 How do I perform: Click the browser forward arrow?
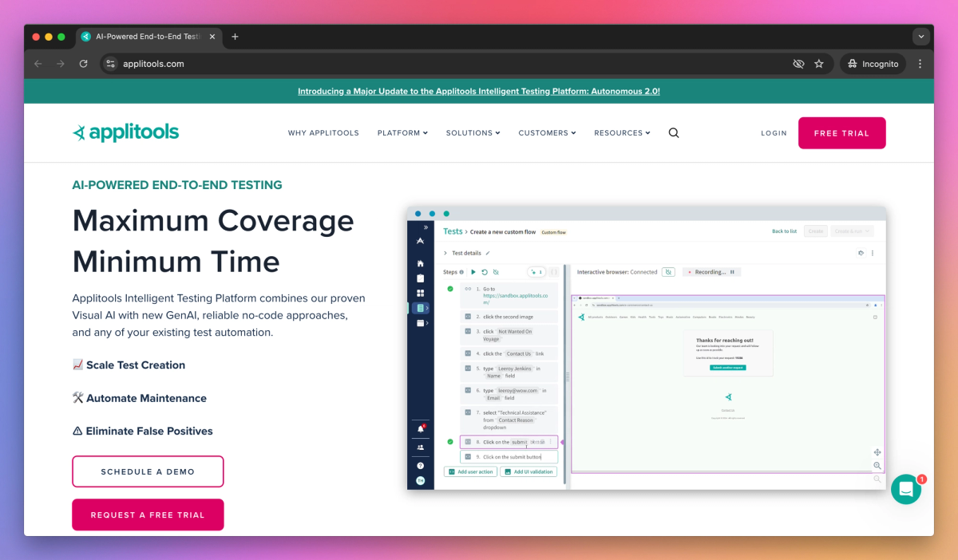point(61,64)
